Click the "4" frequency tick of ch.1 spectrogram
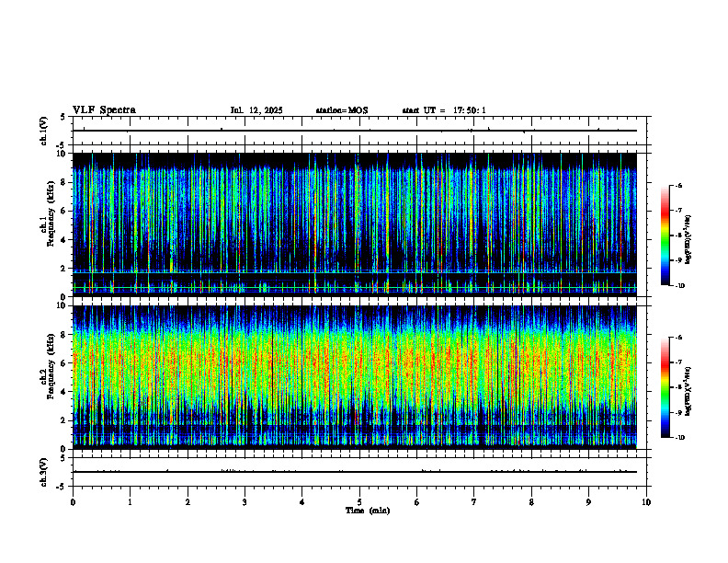This screenshot has height=563, width=728. click(x=64, y=240)
